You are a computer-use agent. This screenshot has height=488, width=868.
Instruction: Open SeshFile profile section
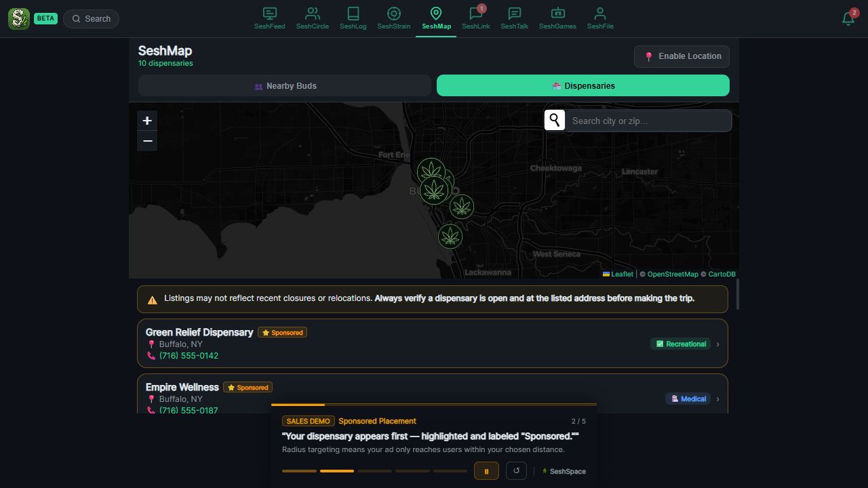point(600,18)
